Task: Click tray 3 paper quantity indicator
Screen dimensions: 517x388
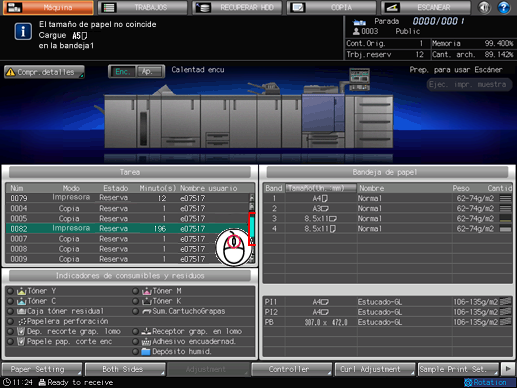Action: 505,219
